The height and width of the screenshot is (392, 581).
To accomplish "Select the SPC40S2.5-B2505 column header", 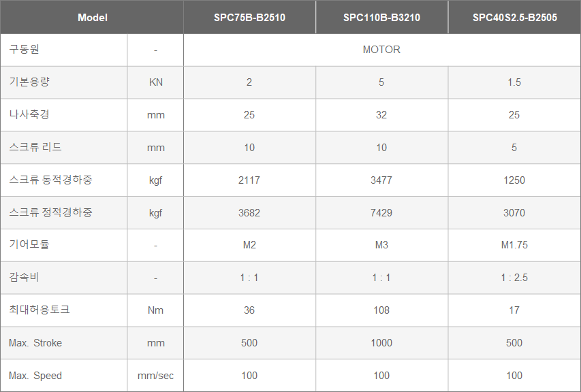I will tap(514, 18).
